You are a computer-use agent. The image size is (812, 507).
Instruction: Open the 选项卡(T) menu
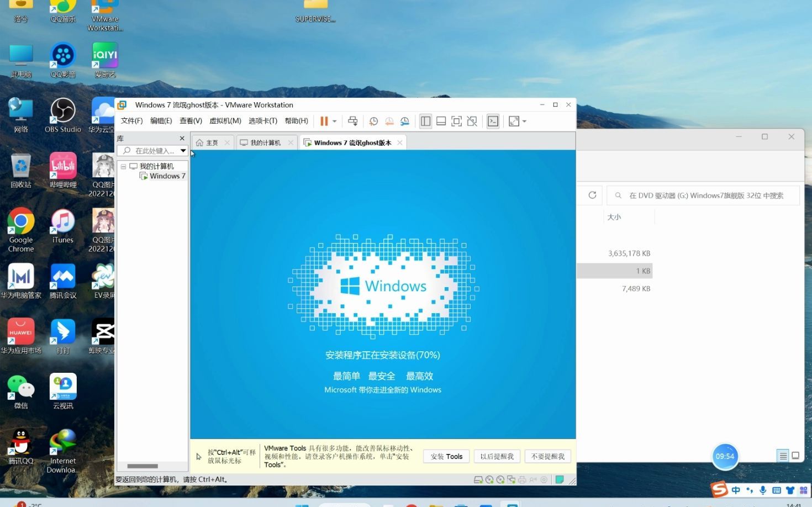(263, 121)
